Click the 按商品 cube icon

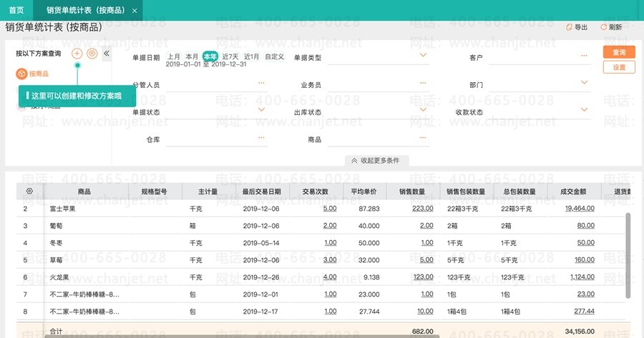tap(22, 74)
